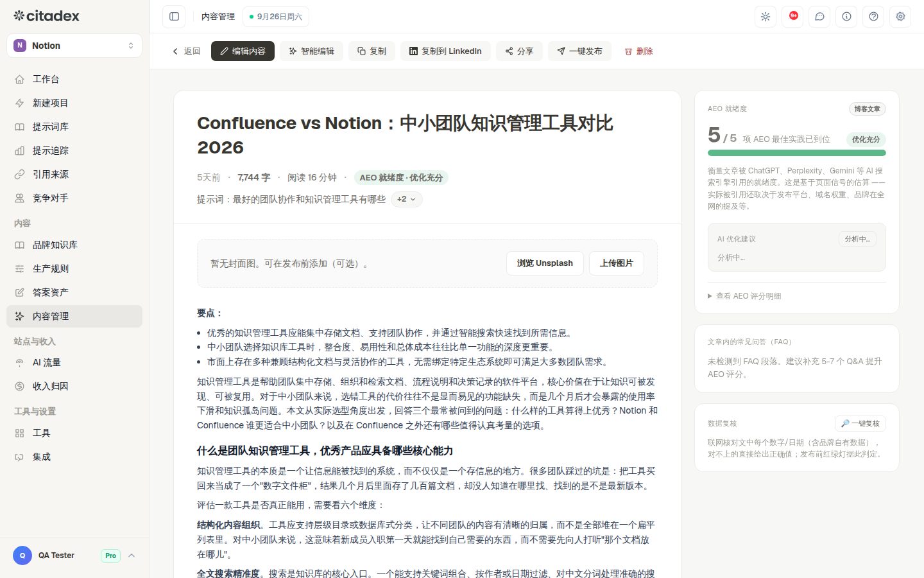Click the 分享 button
This screenshot has width=924, height=578.
(519, 51)
